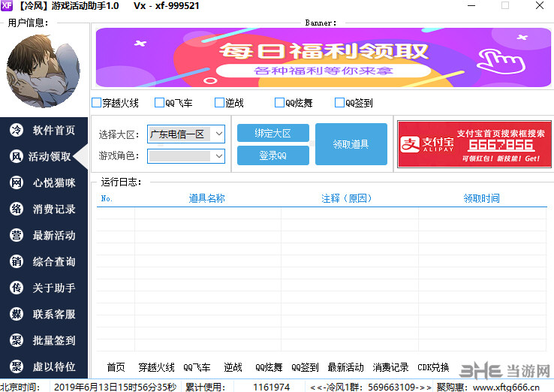The height and width of the screenshot is (392, 554).
Task: Click the 传 circle icon beside 关于助手
Action: (17, 288)
